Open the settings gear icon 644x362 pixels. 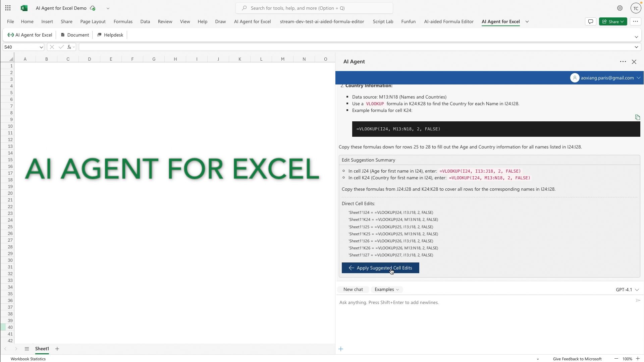tap(620, 8)
